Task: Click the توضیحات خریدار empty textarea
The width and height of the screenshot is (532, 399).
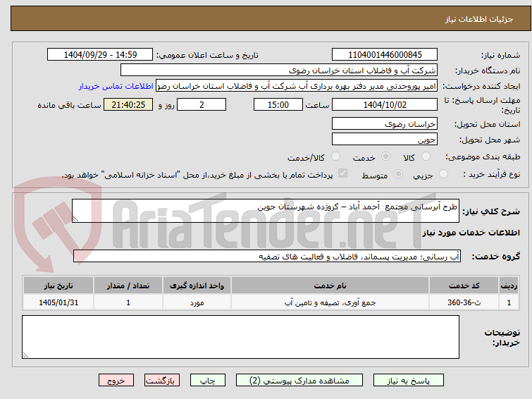Action: [240, 337]
